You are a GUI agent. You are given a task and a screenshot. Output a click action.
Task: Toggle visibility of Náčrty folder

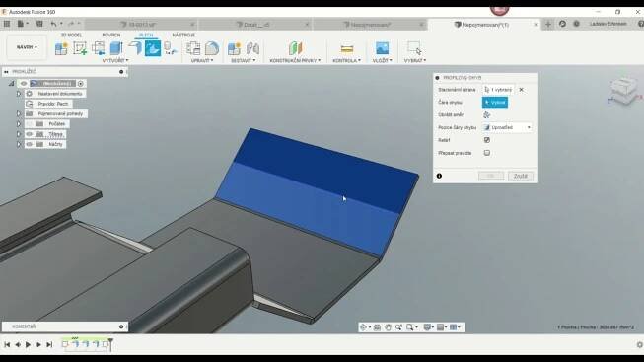30,144
